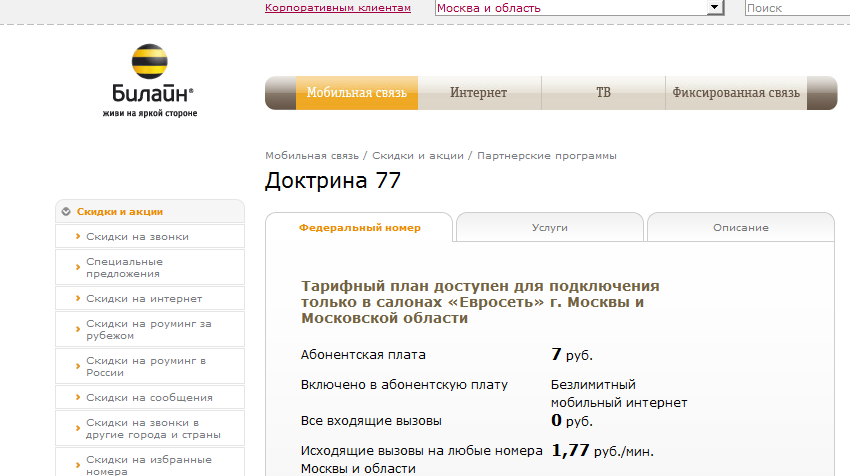Click the Абонентская плата label
Image resolution: width=850 pixels, height=476 pixels.
[363, 355]
